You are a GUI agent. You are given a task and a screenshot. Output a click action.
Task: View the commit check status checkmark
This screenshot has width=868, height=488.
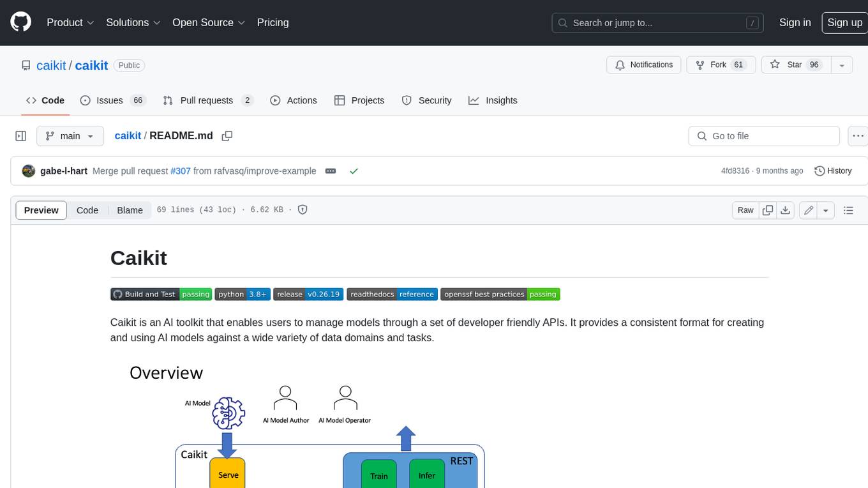coord(354,171)
